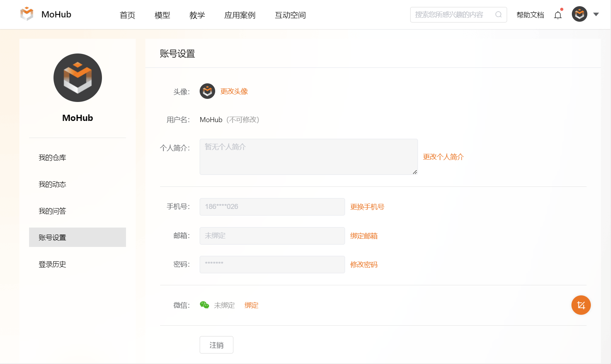Open the 互动空间 menu item
The width and height of the screenshot is (611, 364).
pyautogui.click(x=290, y=15)
